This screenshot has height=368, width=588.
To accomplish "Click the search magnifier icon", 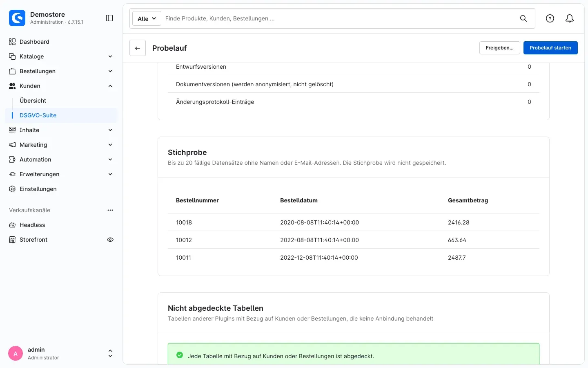I will pyautogui.click(x=523, y=18).
